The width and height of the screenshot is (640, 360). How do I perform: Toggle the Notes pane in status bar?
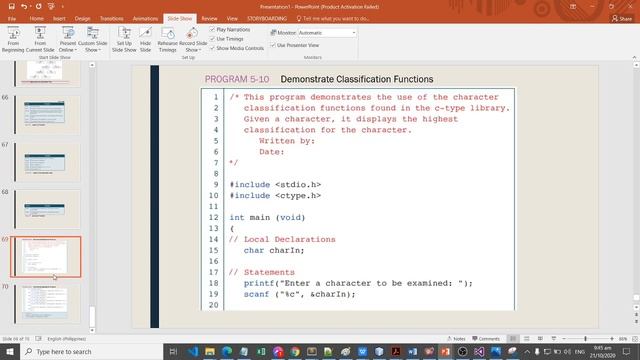(456, 339)
